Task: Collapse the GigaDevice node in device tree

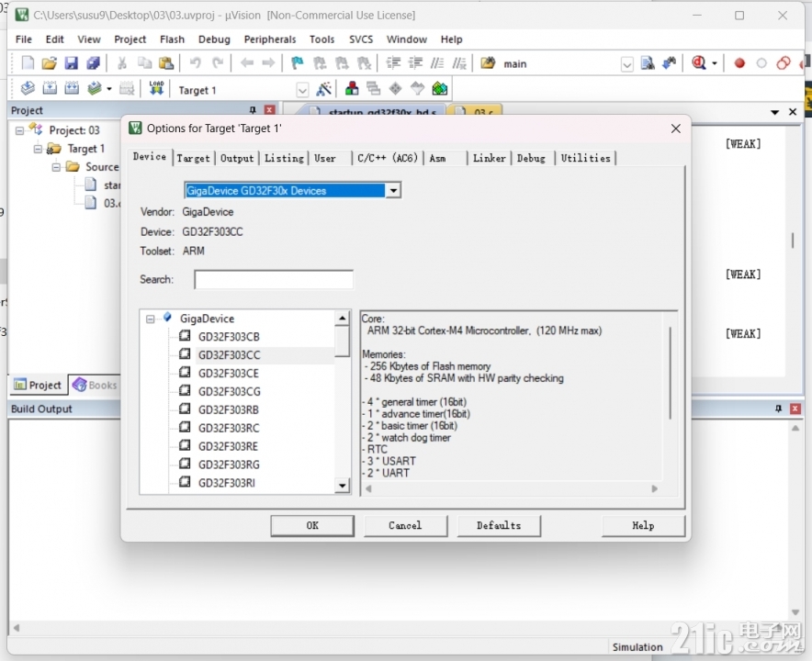Action: (150, 319)
